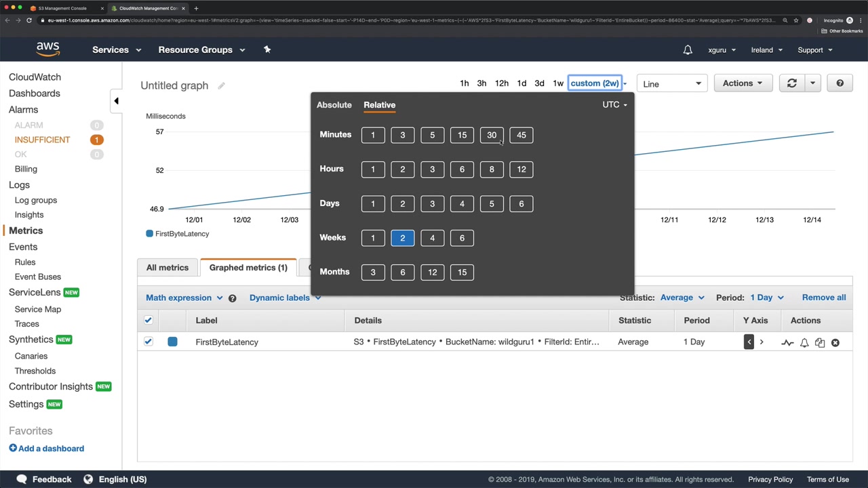This screenshot has width=868, height=488.
Task: Open the Dynamic labels dropdown
Action: coord(284,298)
